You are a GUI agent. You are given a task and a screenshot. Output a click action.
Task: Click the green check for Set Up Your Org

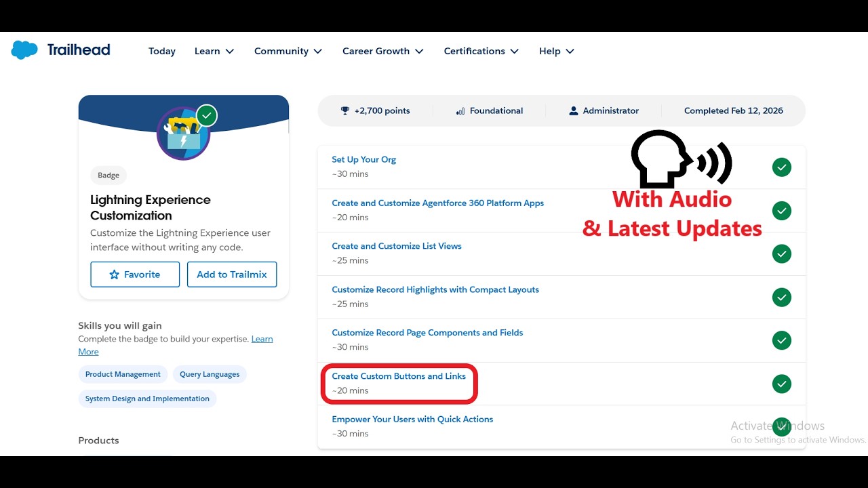pos(782,167)
